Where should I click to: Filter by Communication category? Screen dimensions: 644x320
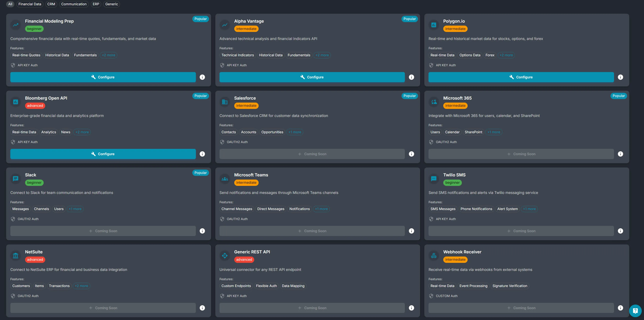coord(74,4)
